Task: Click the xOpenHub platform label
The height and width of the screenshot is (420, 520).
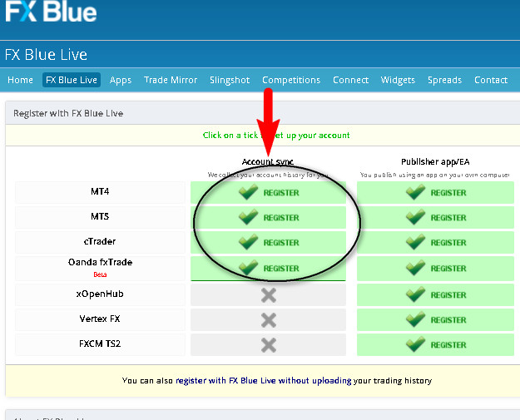Action: coord(100,294)
